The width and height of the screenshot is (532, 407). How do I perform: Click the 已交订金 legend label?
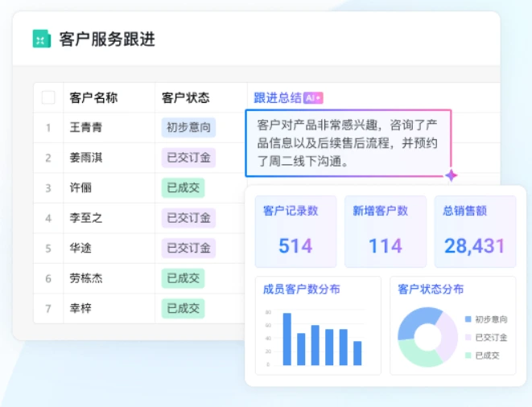(491, 338)
